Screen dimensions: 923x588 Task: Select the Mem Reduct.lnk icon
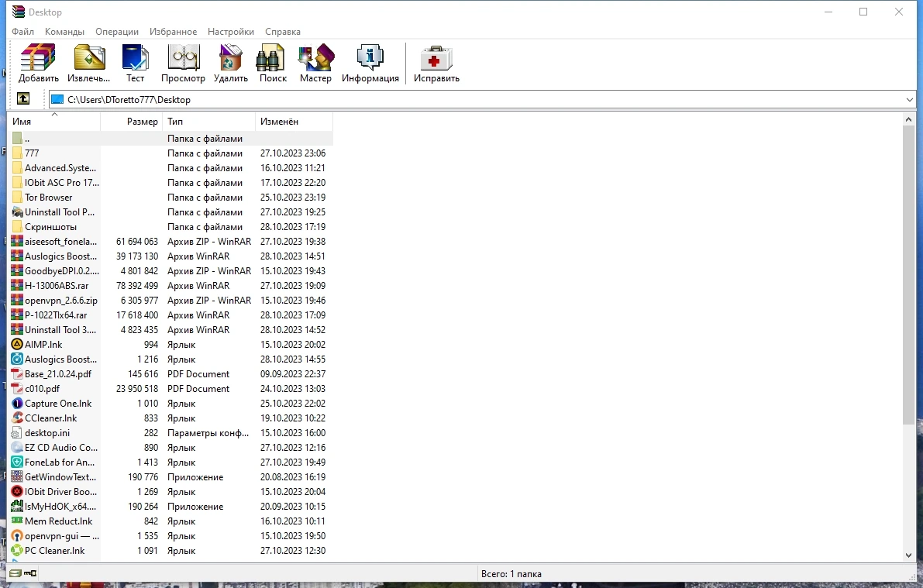pyautogui.click(x=17, y=521)
